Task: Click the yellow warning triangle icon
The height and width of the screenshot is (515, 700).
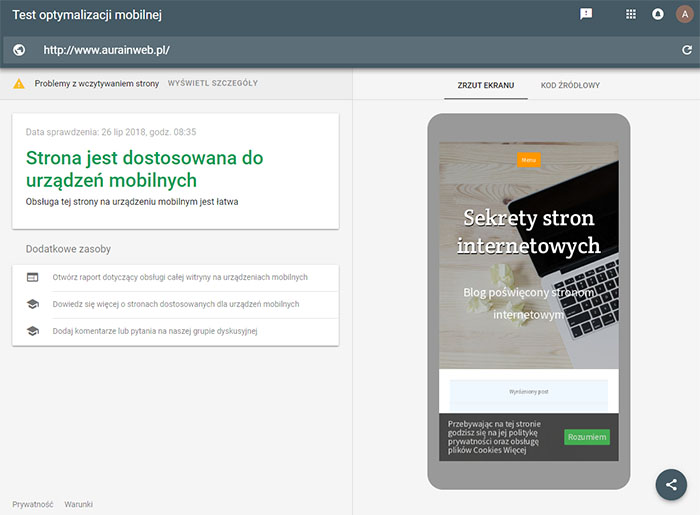Action: (x=19, y=83)
